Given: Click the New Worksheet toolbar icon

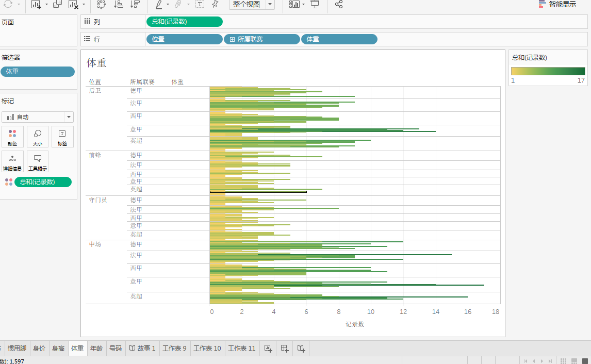Looking at the screenshot, I should coord(36,5).
